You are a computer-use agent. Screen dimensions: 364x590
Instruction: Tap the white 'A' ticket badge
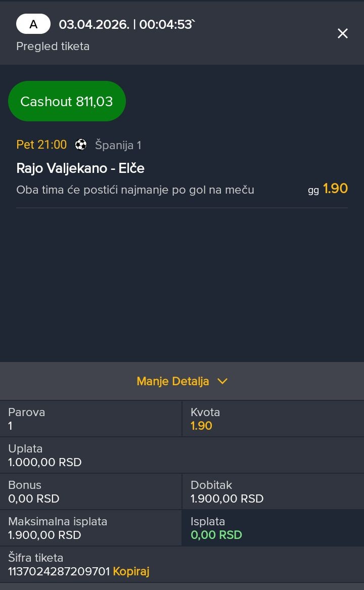[33, 24]
